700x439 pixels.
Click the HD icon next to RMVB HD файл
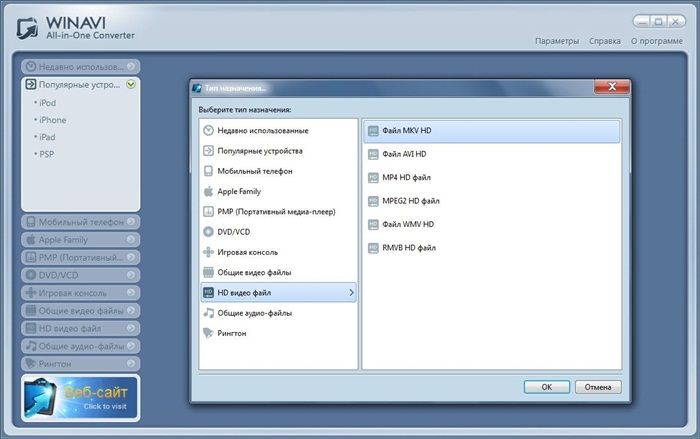click(x=373, y=248)
